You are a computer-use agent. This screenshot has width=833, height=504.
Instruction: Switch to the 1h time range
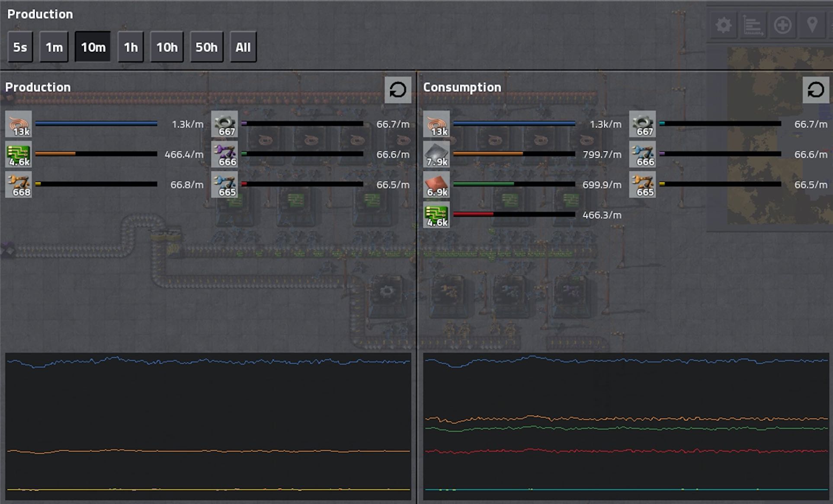point(131,47)
